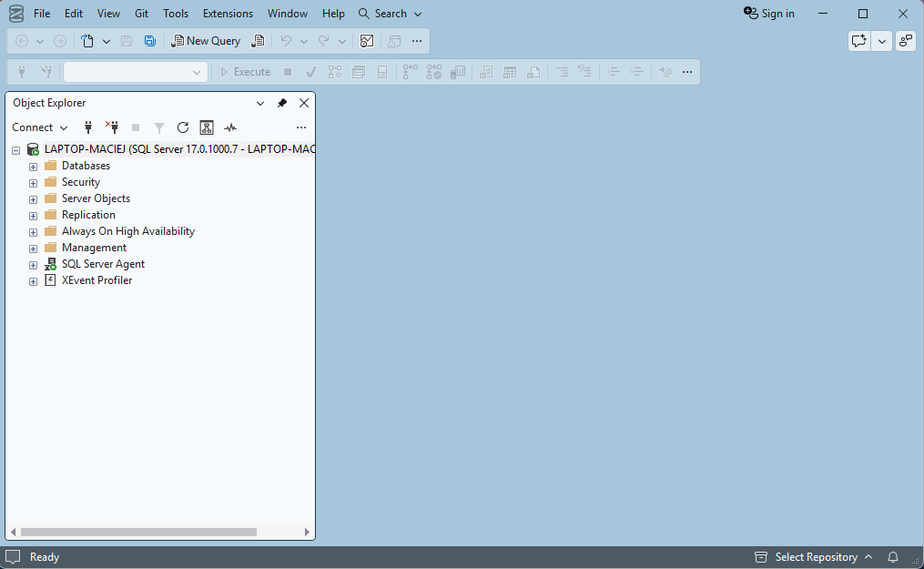Open the Tools menu
Screen dimensions: 924x569
click(176, 13)
